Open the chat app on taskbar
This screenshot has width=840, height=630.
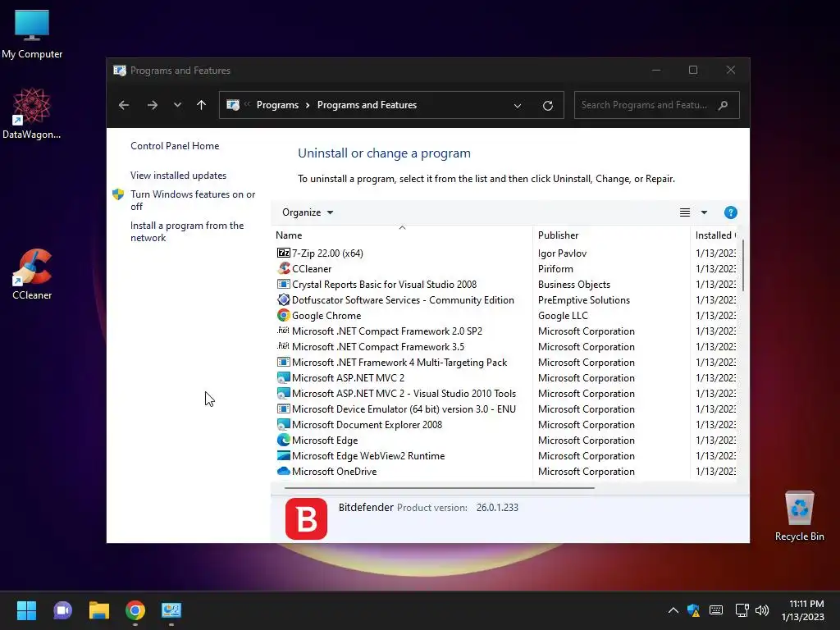click(62, 610)
